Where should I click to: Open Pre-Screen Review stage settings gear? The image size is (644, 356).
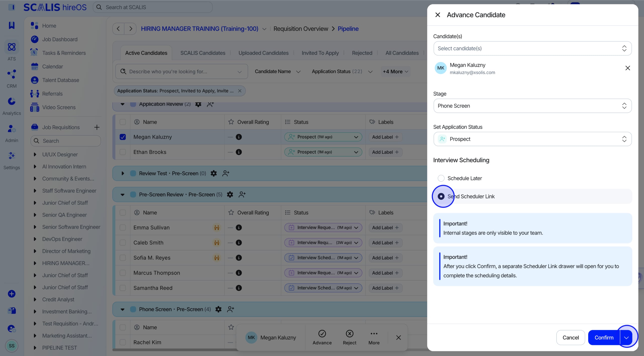(230, 194)
